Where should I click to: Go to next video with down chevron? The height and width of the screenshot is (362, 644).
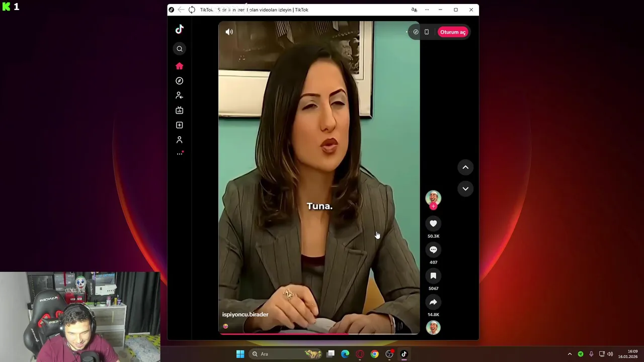point(465,189)
